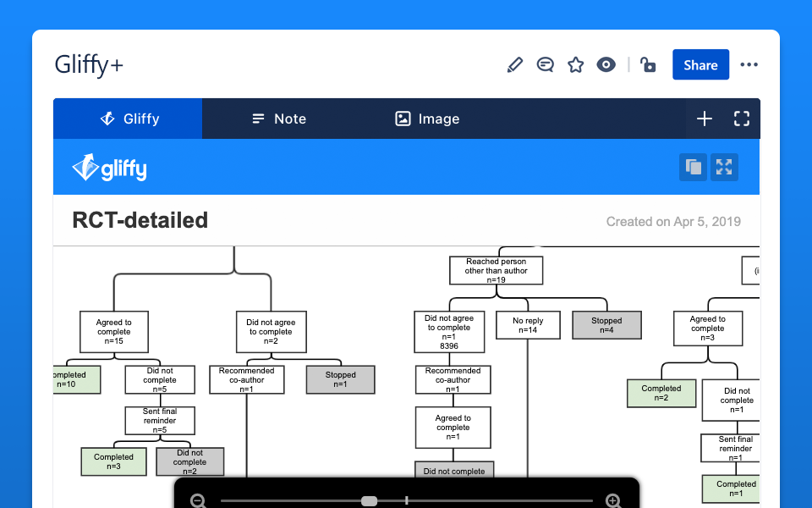Toggle the watch eye icon

(606, 65)
